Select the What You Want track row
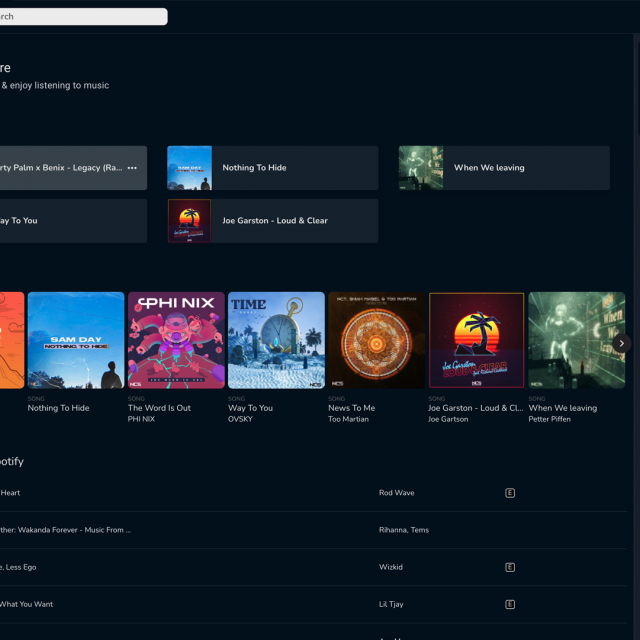Screen dimensions: 640x640 313,604
